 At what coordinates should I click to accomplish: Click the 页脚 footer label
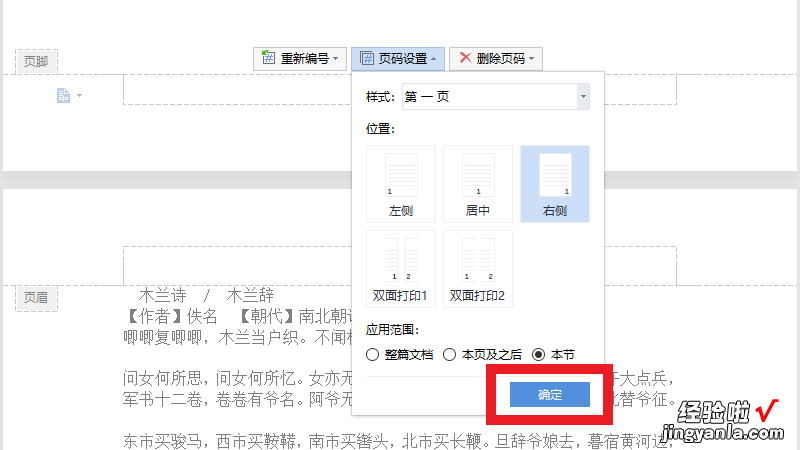pyautogui.click(x=36, y=62)
